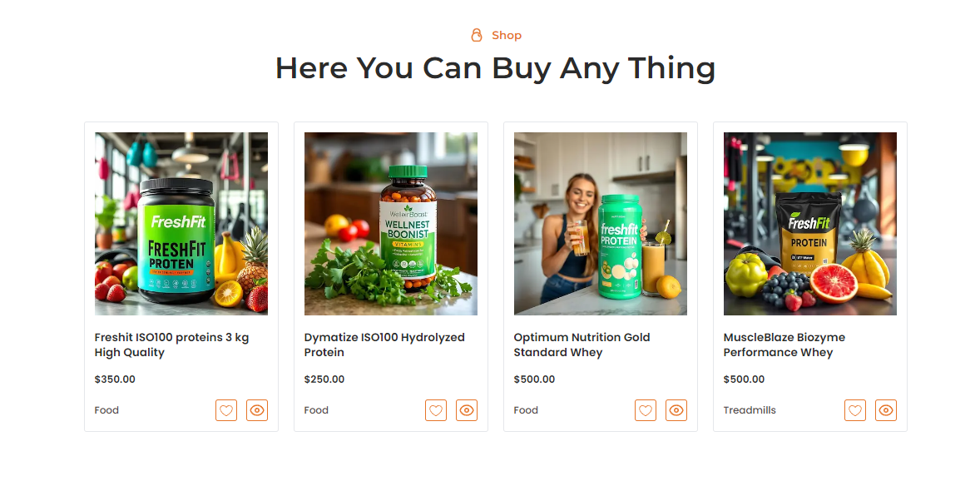The width and height of the screenshot is (980, 481).
Task: Click heart icon on Dymatize ISO100 card
Action: click(436, 410)
